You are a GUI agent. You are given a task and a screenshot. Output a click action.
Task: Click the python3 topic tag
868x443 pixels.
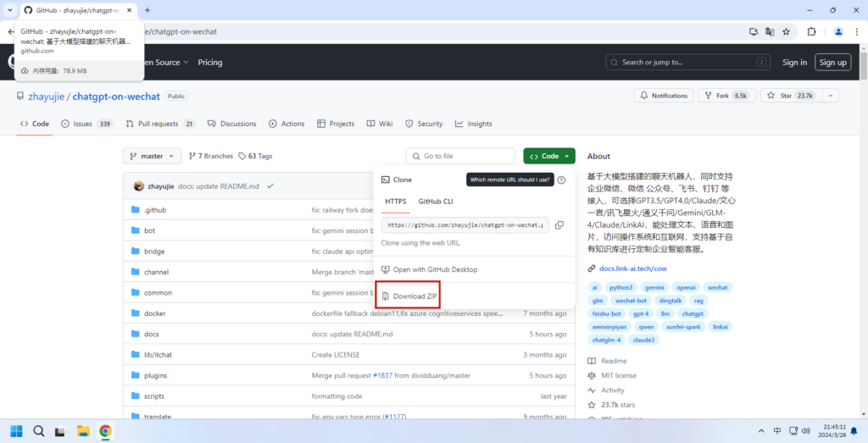pos(620,287)
